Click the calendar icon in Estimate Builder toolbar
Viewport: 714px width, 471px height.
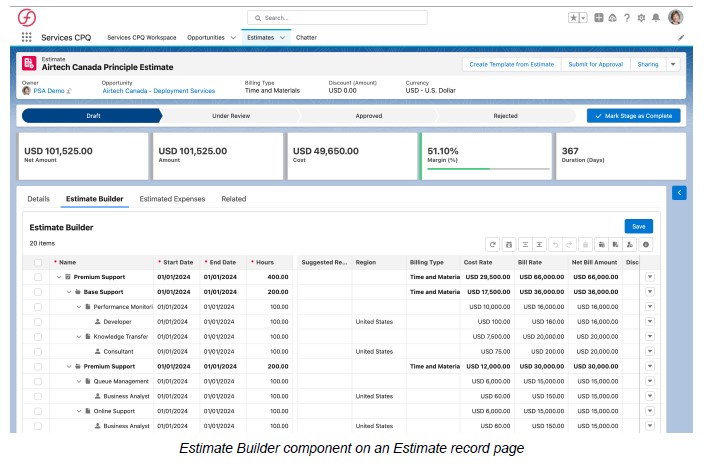tap(509, 244)
